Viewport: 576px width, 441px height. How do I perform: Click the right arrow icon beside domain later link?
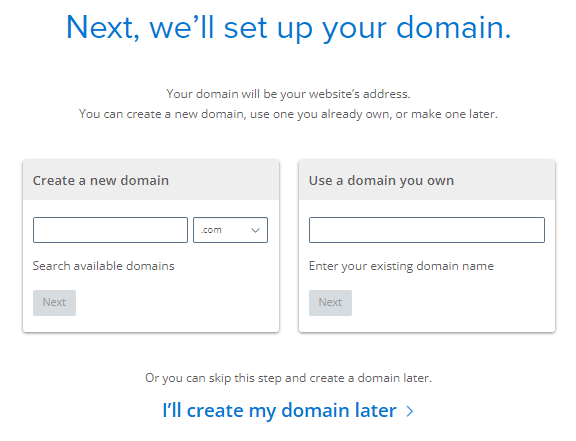[x=410, y=411]
